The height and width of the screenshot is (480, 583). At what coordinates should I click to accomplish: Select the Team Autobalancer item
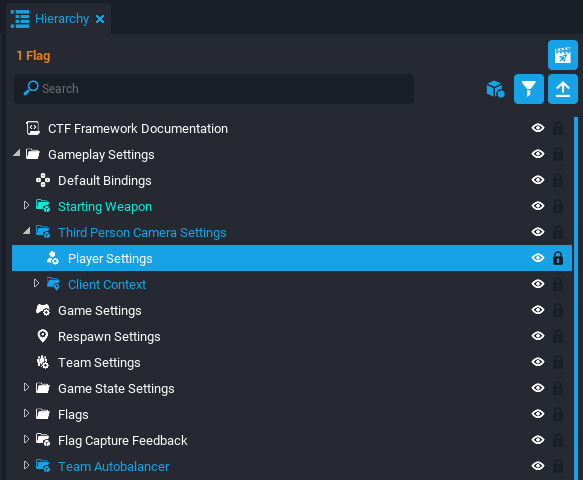pyautogui.click(x=113, y=466)
